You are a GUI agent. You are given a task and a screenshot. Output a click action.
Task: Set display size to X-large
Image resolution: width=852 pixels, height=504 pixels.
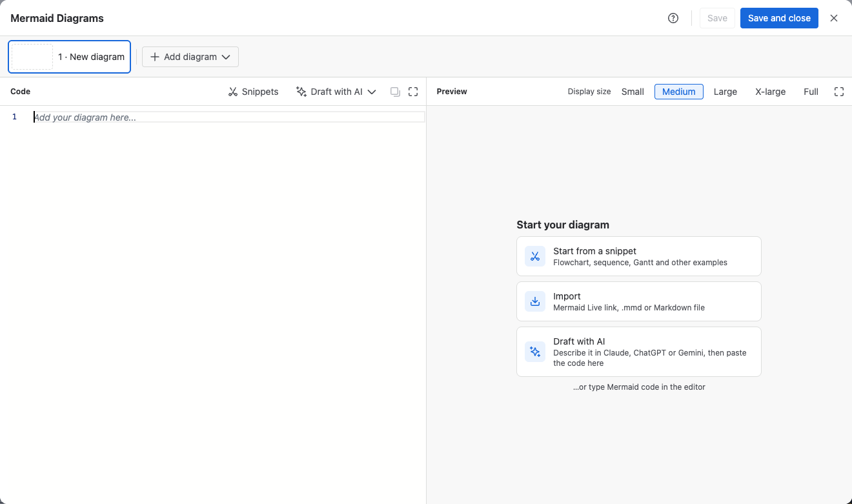point(771,92)
